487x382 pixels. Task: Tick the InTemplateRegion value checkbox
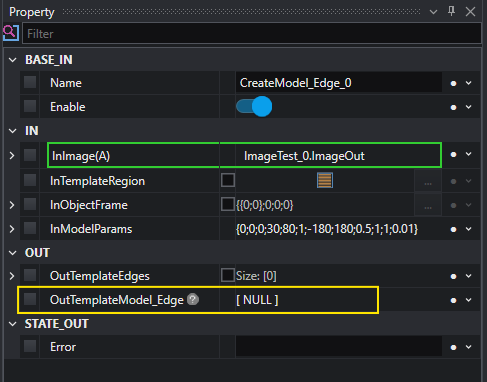228,180
